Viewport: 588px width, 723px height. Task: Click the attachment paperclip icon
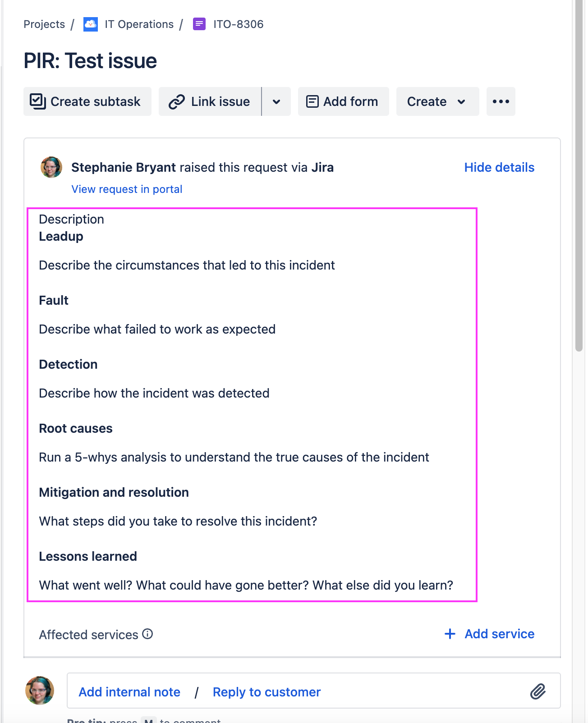pos(538,691)
